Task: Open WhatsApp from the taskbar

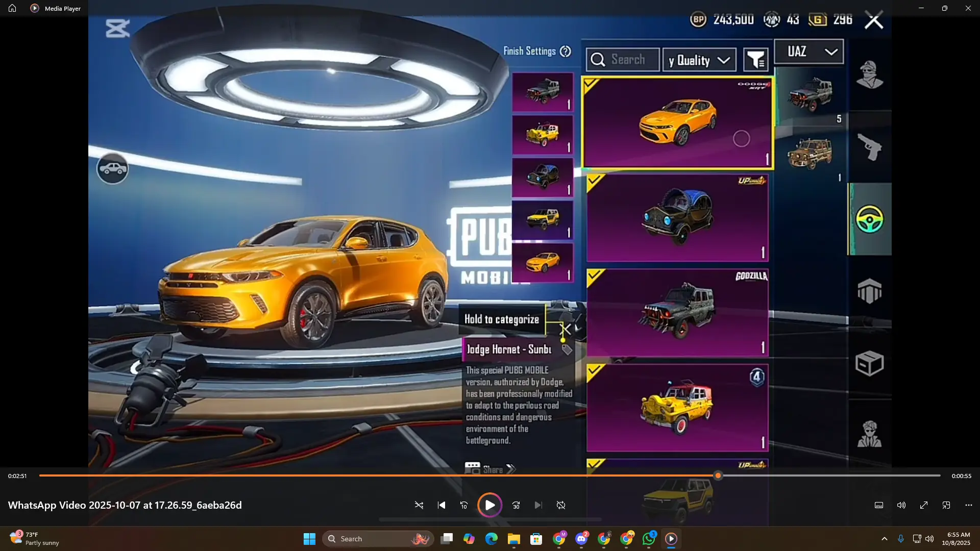Action: click(x=649, y=539)
